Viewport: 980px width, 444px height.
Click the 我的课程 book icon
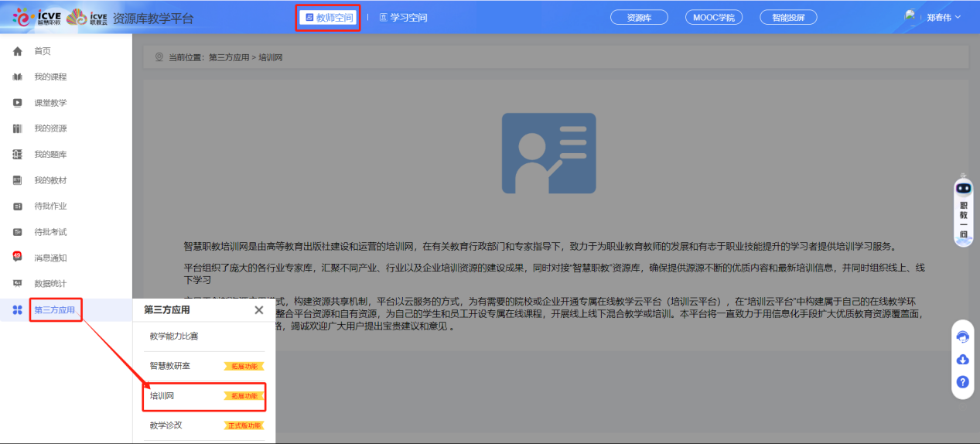pos(17,77)
